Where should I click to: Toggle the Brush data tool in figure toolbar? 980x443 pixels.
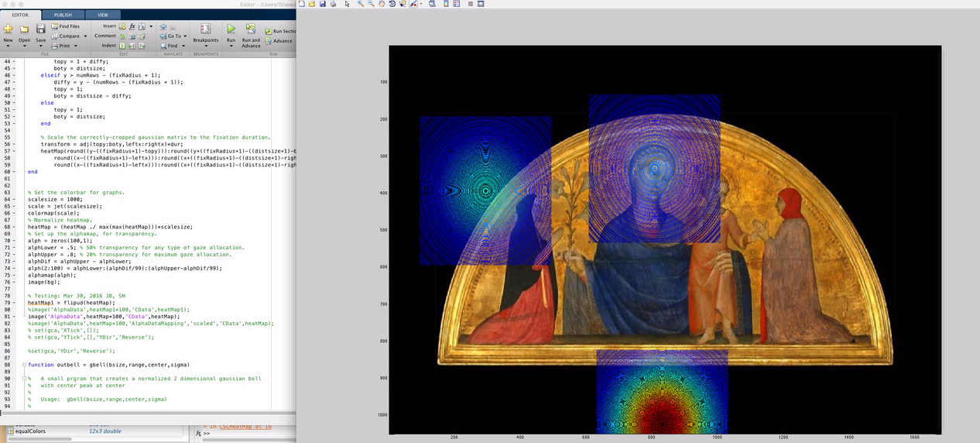click(x=413, y=4)
